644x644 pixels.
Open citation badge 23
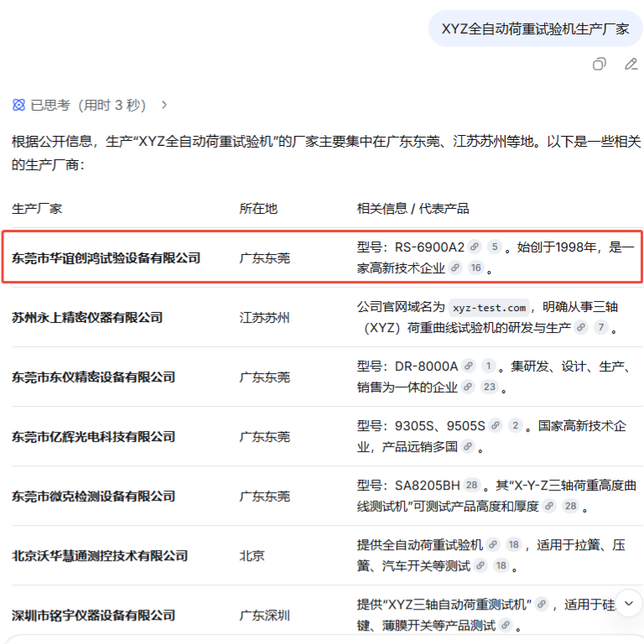(489, 387)
